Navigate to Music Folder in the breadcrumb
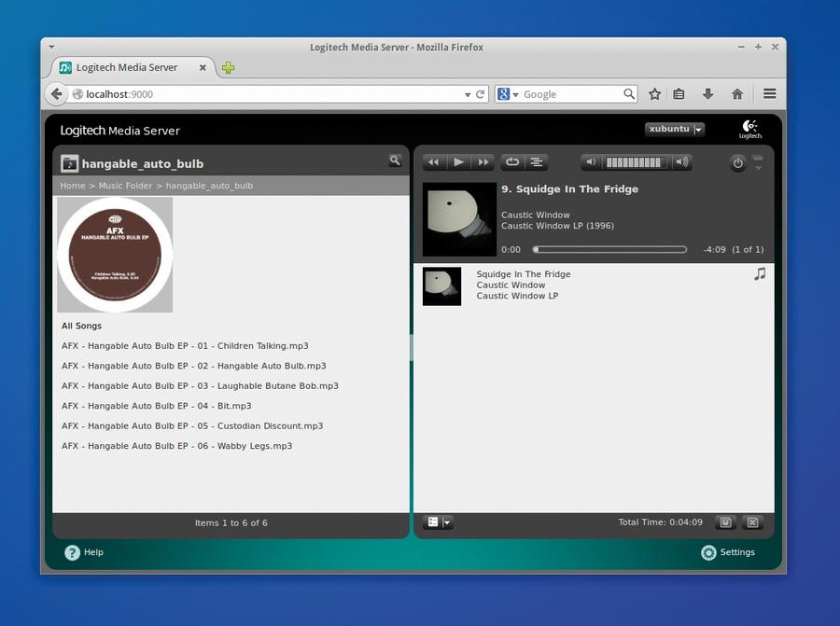The image size is (840, 626). click(x=125, y=186)
